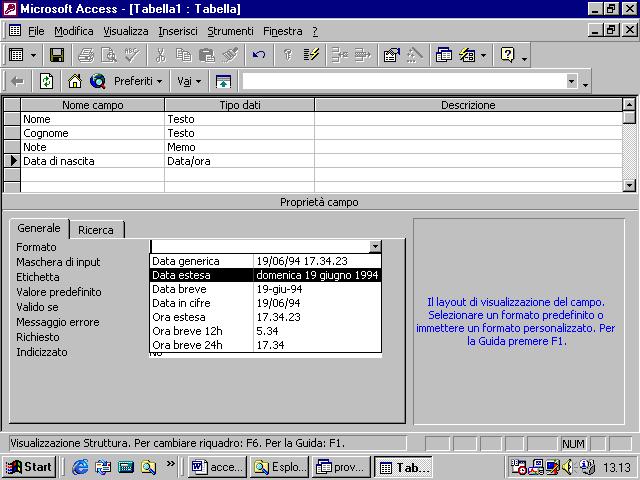This screenshot has height=480, width=640.
Task: Click the Paste clipboard icon
Action: (x=207, y=55)
